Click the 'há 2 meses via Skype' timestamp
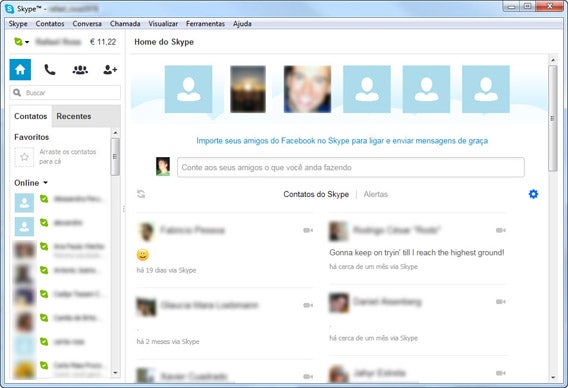 click(168, 342)
